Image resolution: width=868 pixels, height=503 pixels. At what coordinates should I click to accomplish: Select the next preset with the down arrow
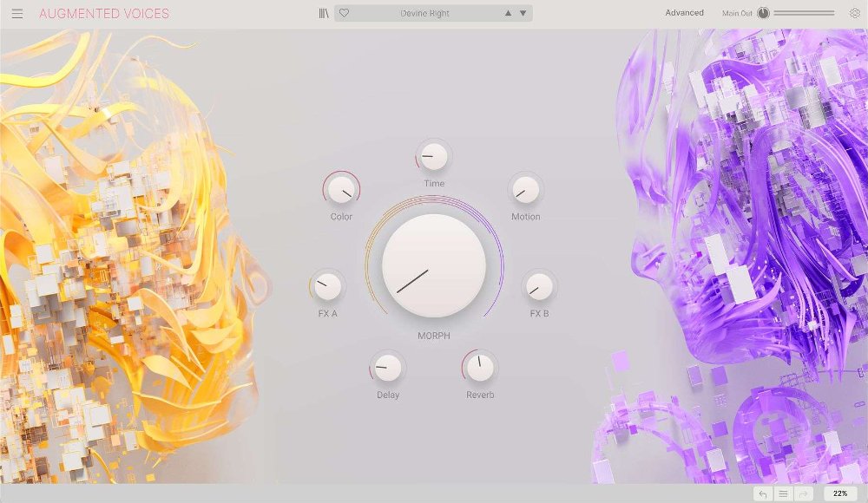523,13
